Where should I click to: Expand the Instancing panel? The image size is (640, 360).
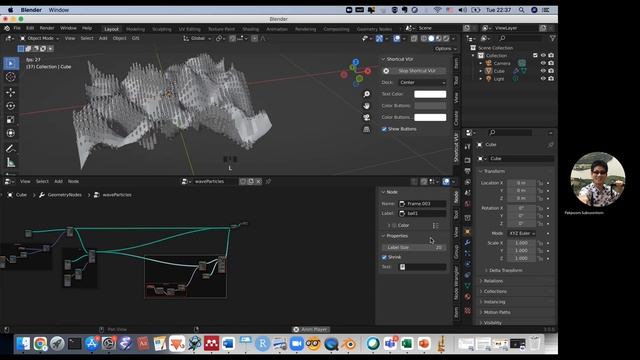tap(494, 302)
